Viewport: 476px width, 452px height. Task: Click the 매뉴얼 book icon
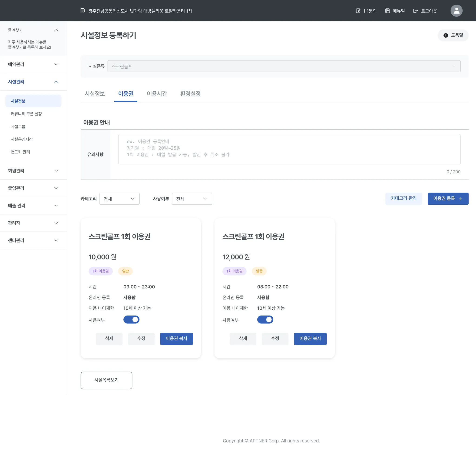(387, 11)
